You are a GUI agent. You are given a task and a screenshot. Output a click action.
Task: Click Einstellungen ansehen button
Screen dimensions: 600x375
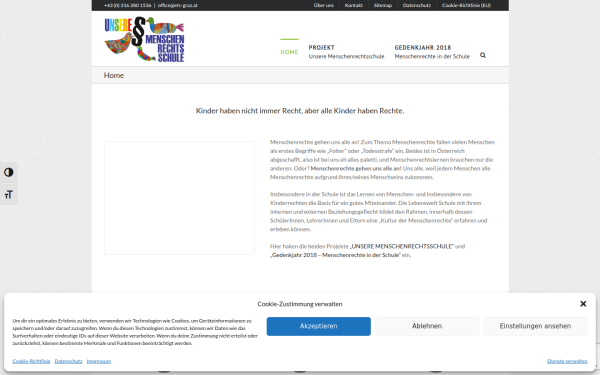coord(535,326)
